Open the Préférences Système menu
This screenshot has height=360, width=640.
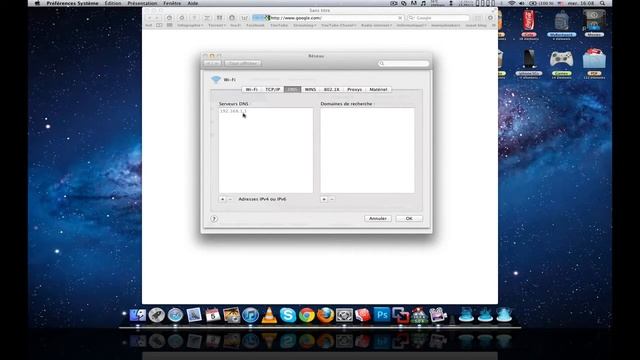point(72,3)
